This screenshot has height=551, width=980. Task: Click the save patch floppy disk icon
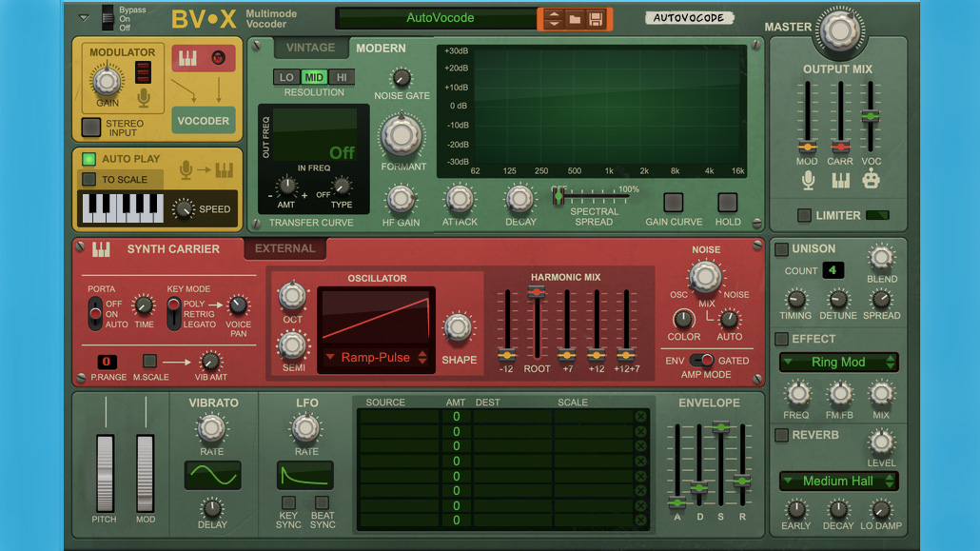click(x=597, y=19)
